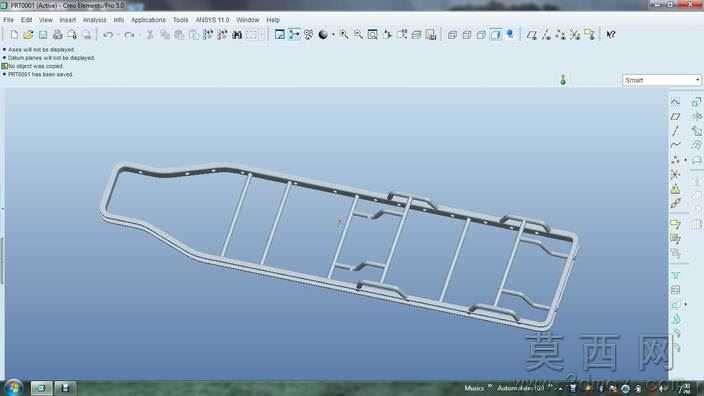Switch to No Hidden display style
The image size is (704, 396).
tap(481, 35)
